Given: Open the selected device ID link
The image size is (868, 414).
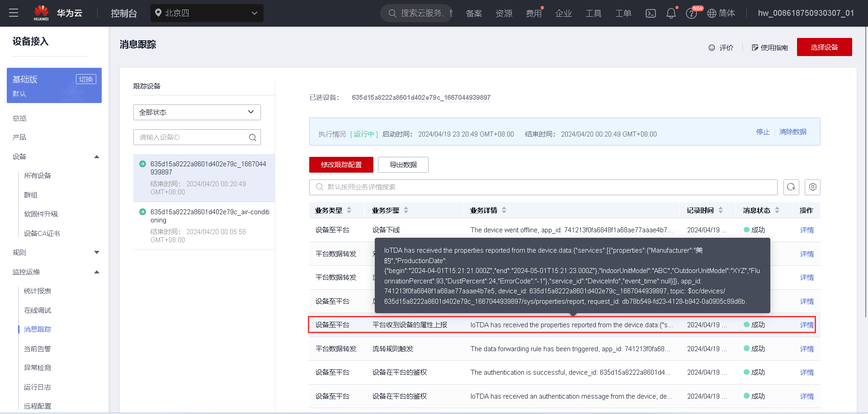Looking at the screenshot, I should pos(421,97).
